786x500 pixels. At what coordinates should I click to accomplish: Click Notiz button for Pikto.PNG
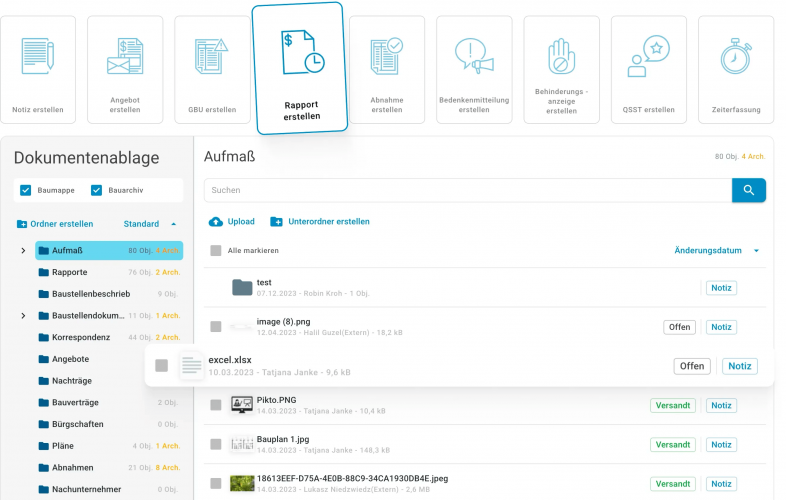[721, 405]
